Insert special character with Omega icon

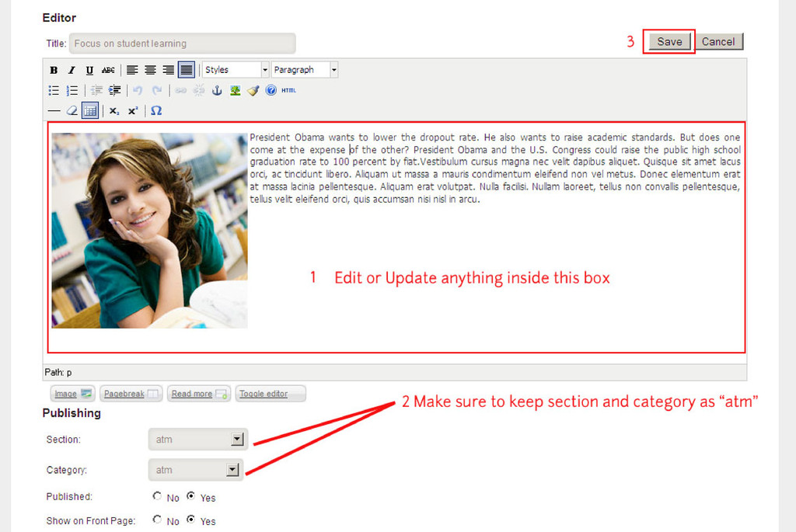pos(156,110)
